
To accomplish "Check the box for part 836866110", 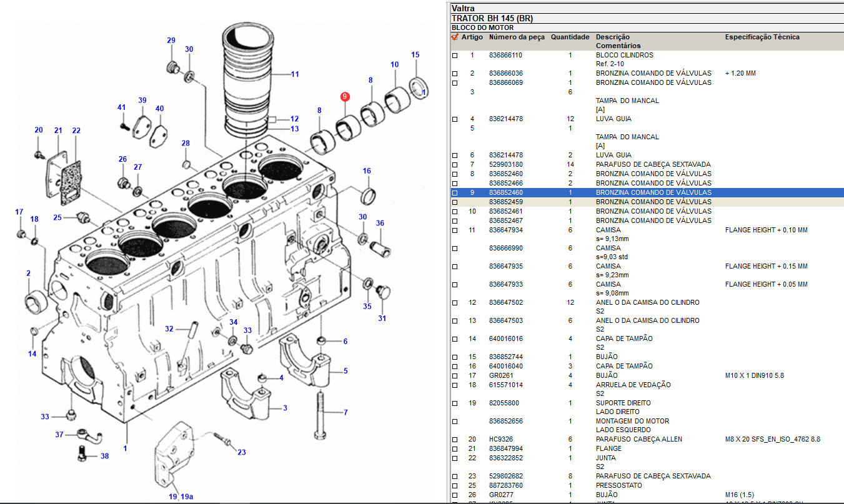I will [455, 56].
